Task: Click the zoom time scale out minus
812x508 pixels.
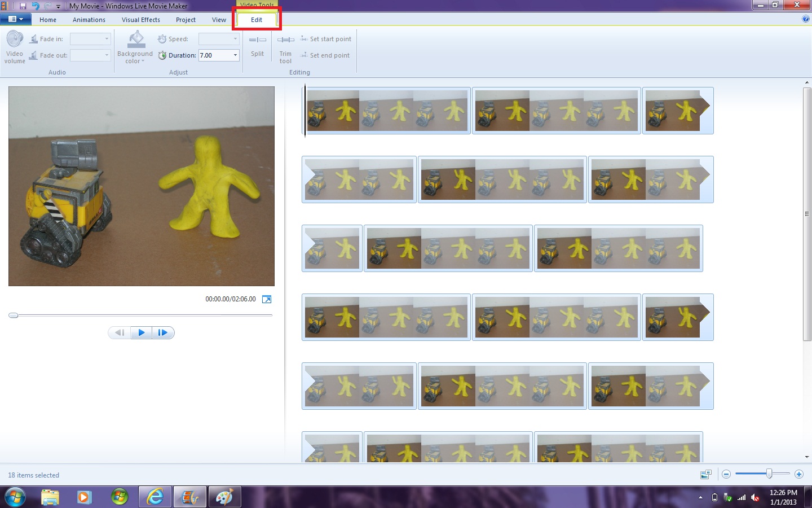Action: point(726,474)
